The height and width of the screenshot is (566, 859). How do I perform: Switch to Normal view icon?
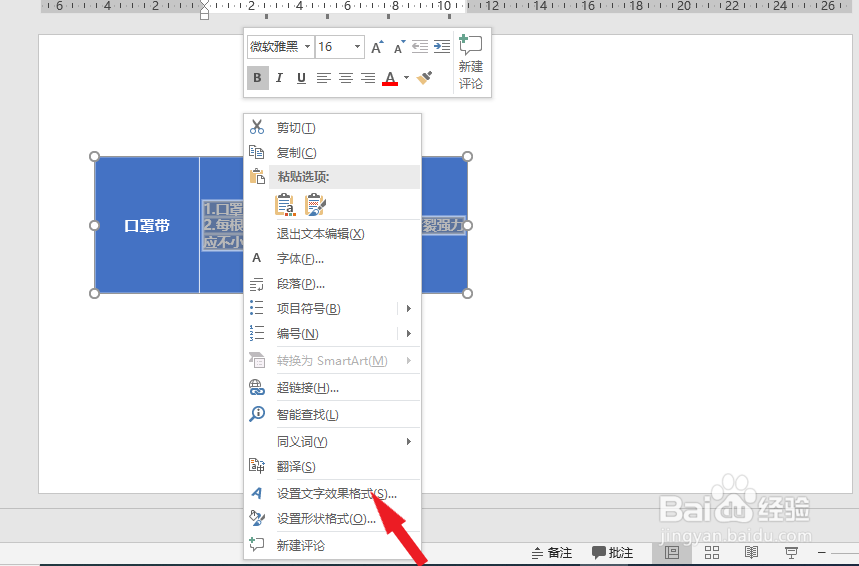[672, 553]
